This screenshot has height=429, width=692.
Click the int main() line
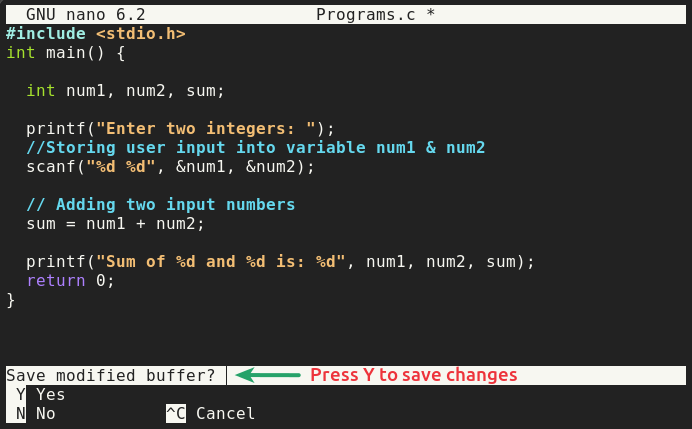click(x=66, y=53)
